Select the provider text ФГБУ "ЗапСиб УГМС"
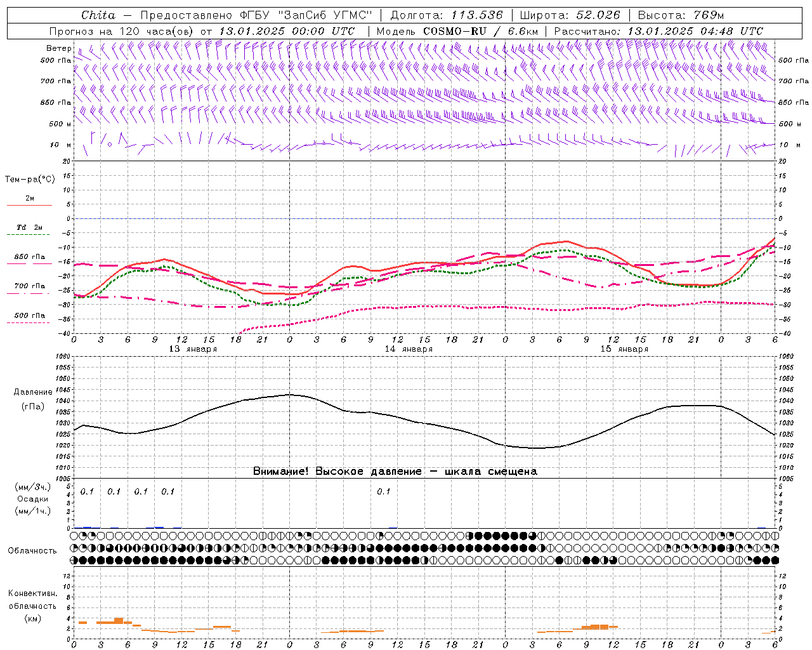 click(x=305, y=15)
